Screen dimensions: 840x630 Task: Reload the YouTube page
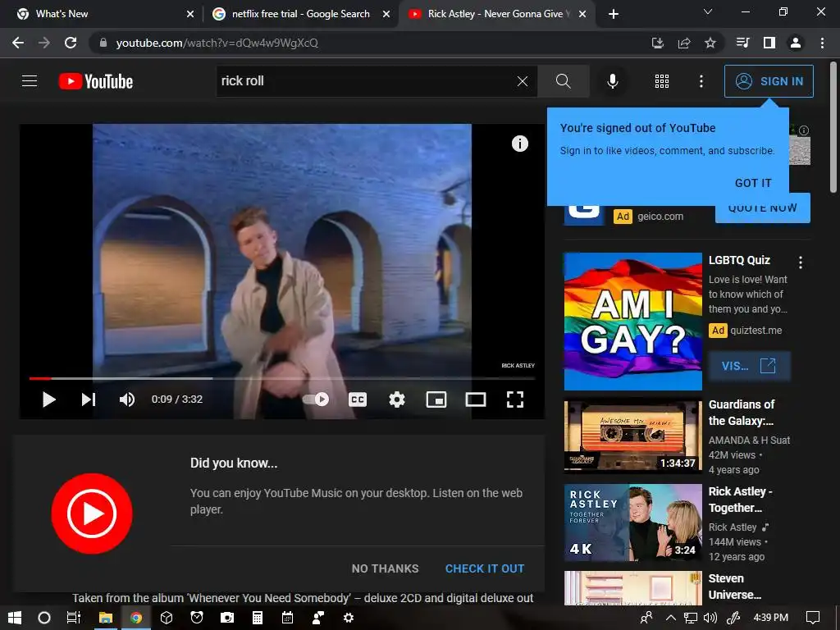(x=71, y=43)
